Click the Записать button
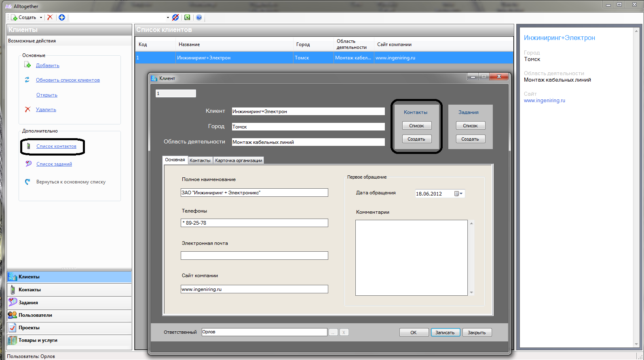Image resolution: width=644 pixels, height=360 pixels. coord(445,333)
